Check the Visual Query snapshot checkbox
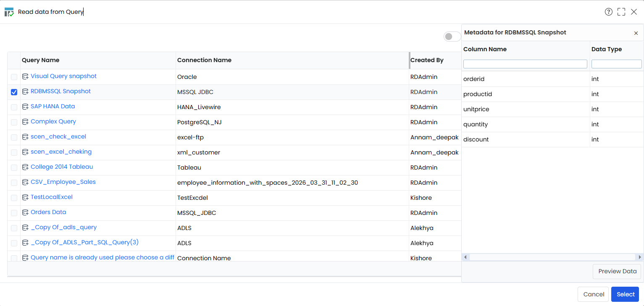This screenshot has height=306, width=644. (x=14, y=77)
